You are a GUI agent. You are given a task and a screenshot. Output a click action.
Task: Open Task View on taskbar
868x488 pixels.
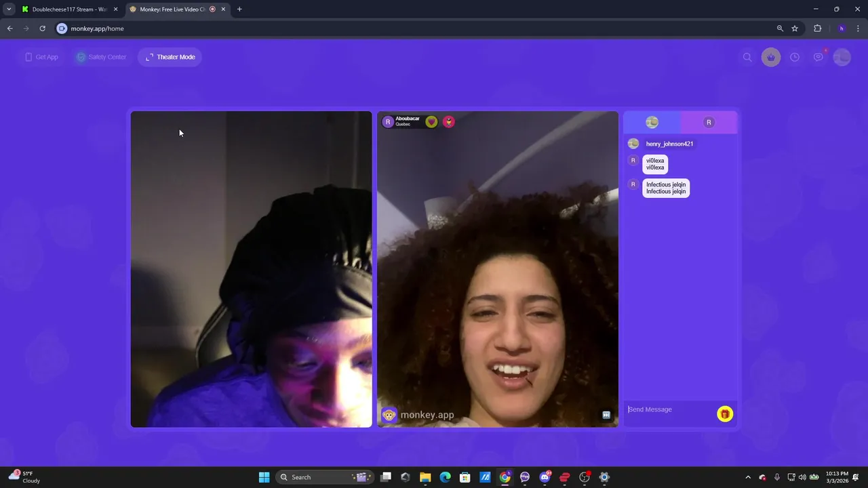(x=386, y=477)
